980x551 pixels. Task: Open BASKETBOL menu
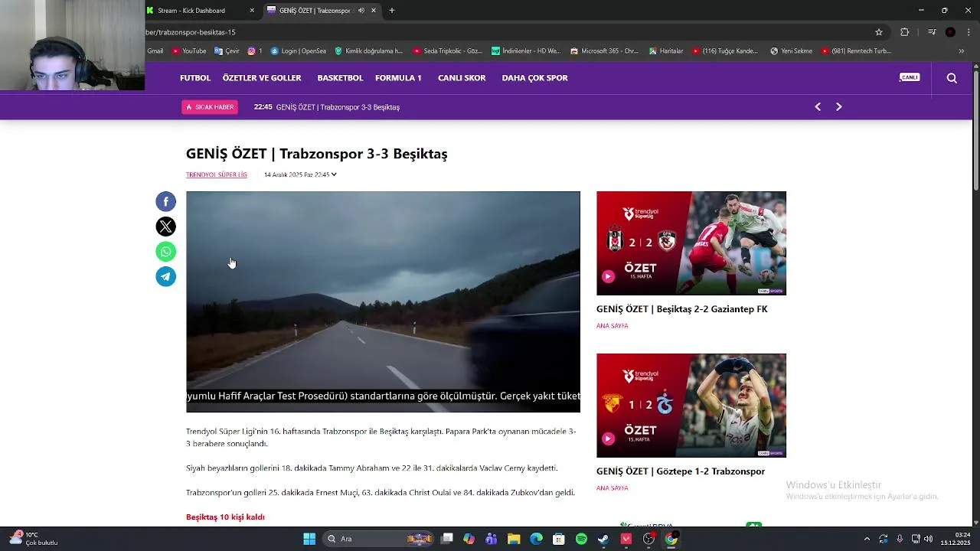tap(340, 78)
